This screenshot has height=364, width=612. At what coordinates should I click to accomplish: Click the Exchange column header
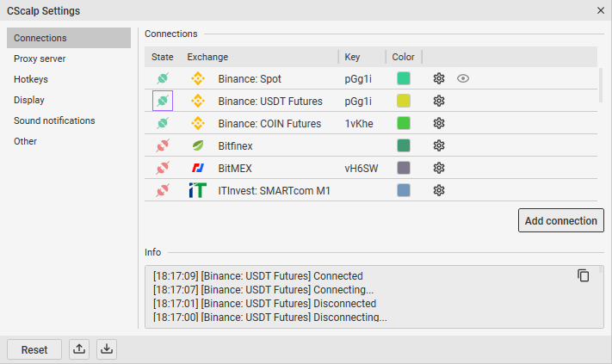click(207, 57)
